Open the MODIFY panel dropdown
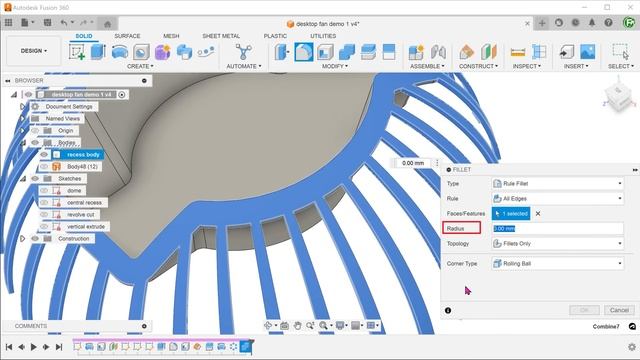 coord(335,66)
